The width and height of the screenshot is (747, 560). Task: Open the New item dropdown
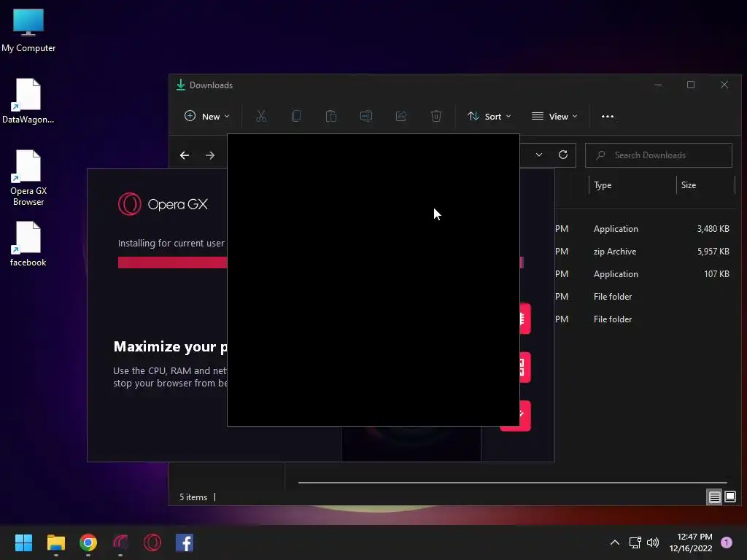click(x=207, y=116)
